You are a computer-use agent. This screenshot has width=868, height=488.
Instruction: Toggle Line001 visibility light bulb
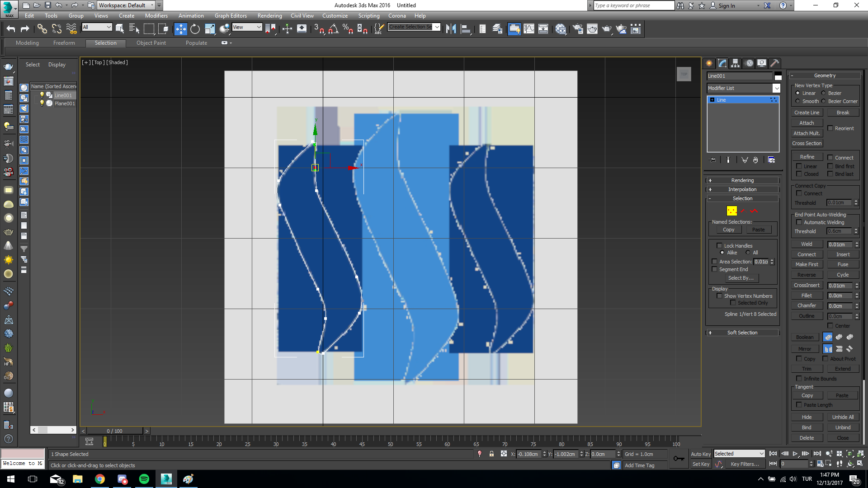pyautogui.click(x=42, y=95)
